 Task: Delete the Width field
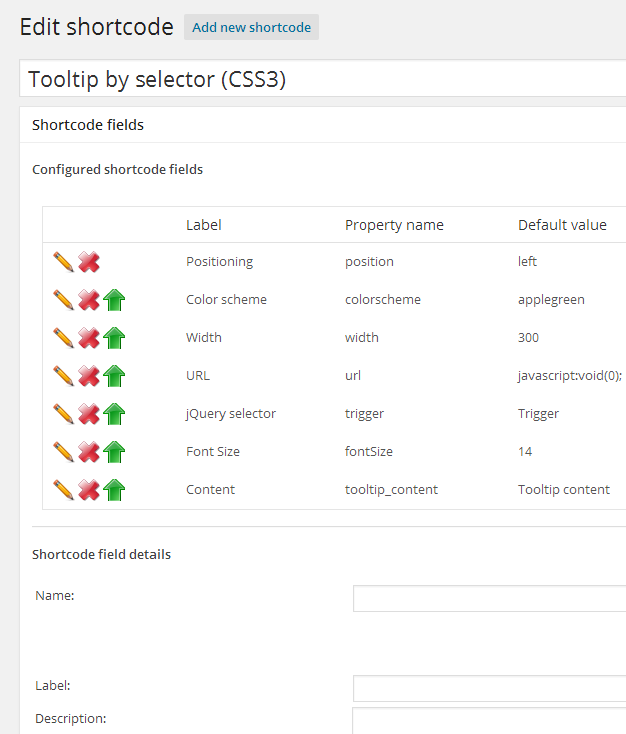[x=89, y=338]
